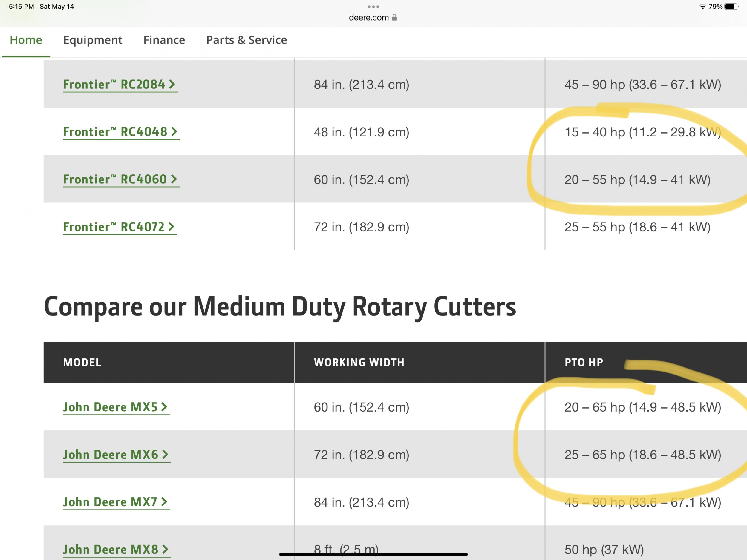The width and height of the screenshot is (747, 560).
Task: Tap the three-dot multitasking icon at top
Action: [373, 7]
